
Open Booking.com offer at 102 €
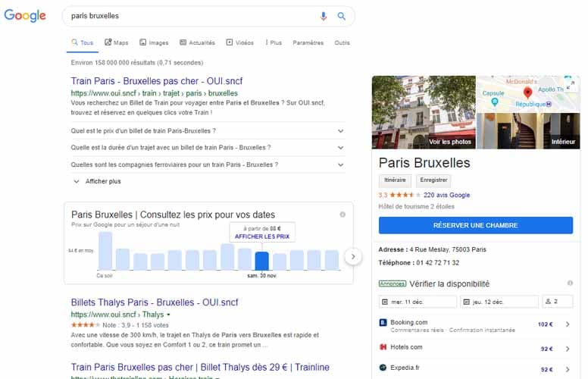point(476,325)
